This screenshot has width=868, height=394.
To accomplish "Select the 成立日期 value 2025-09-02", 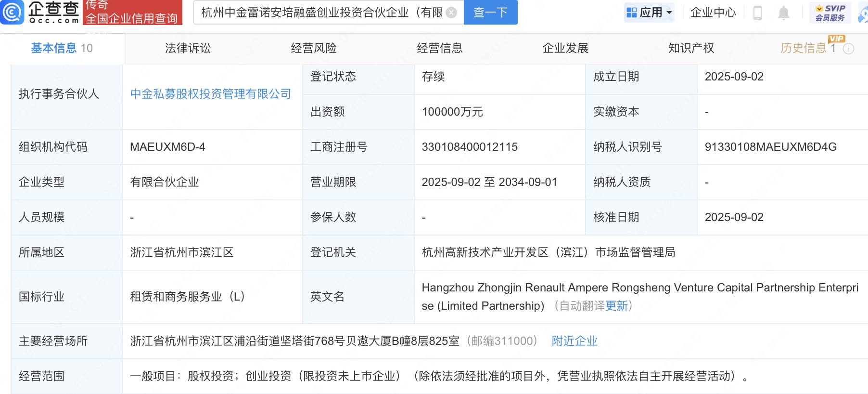I will click(734, 77).
